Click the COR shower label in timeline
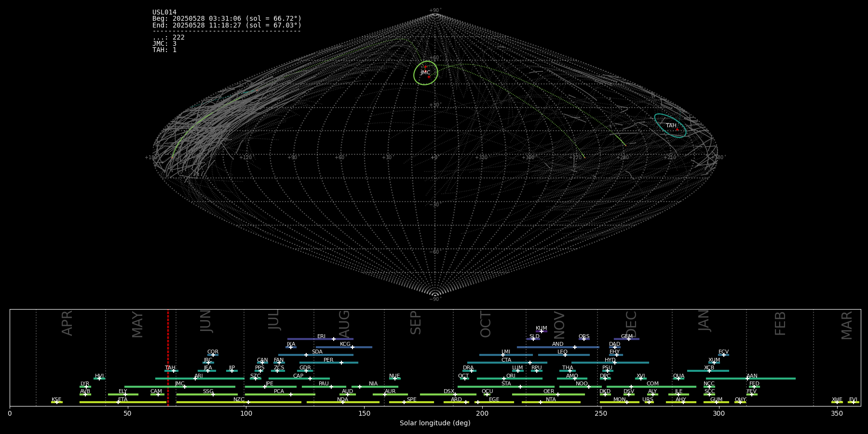This screenshot has width=868, height=434. tap(213, 352)
